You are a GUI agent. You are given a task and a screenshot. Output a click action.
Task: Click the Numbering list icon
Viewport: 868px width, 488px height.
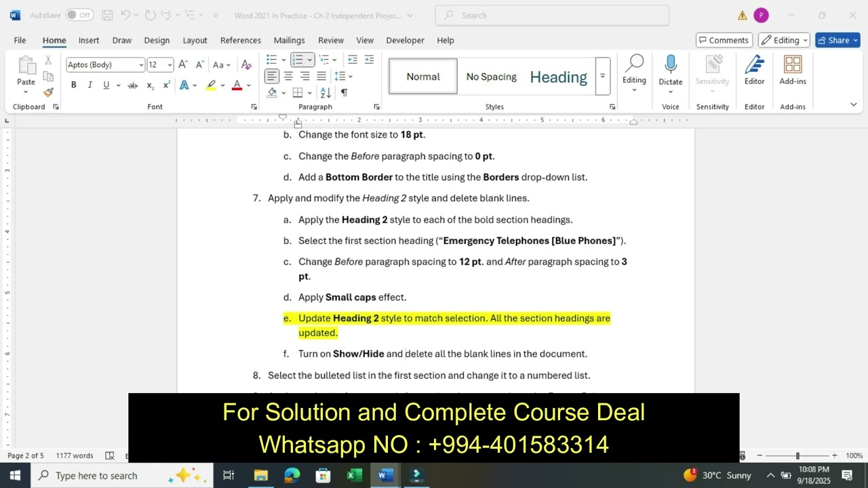click(298, 60)
